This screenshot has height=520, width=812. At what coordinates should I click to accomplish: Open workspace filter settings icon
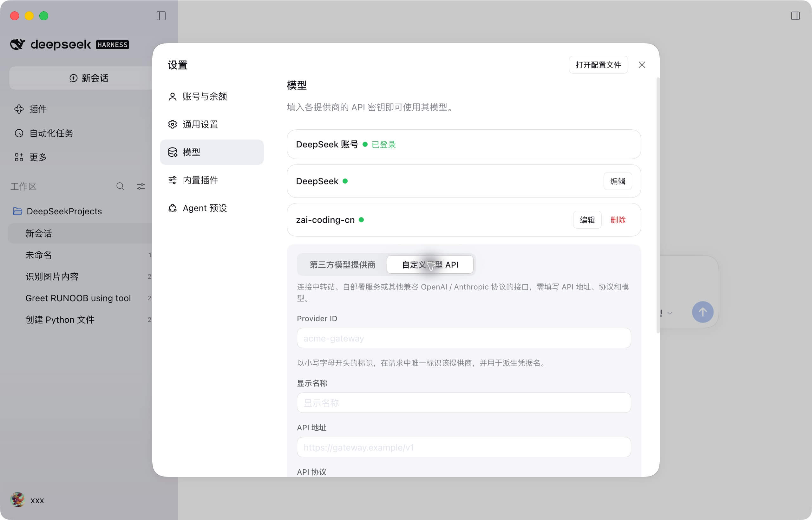[x=141, y=186]
